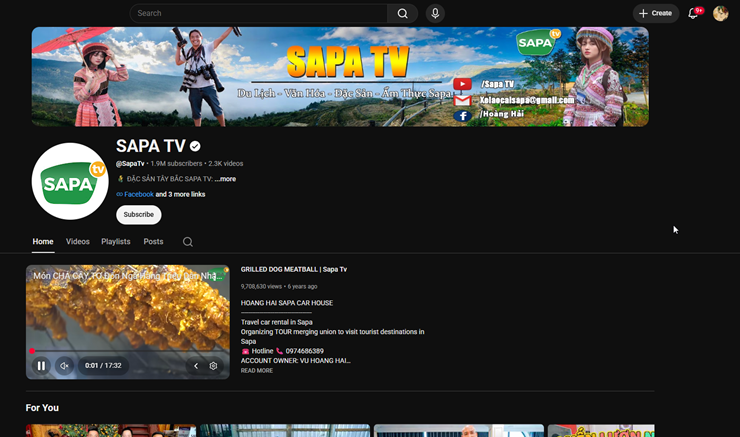Click the Create button

(656, 13)
